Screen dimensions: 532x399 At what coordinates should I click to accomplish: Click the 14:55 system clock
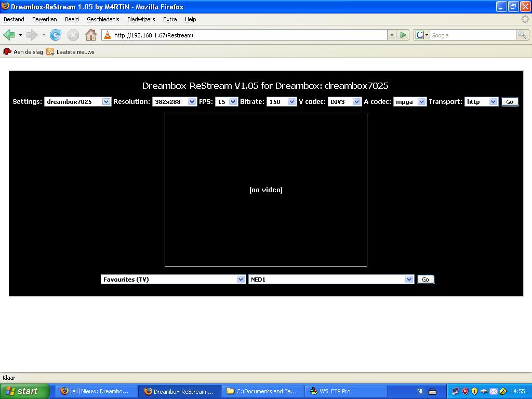click(517, 391)
